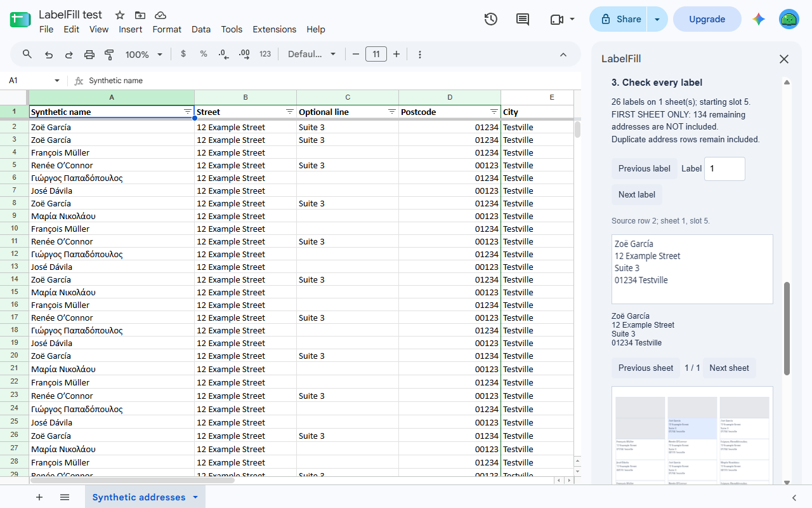Format as currency with the dollar icon

tap(183, 55)
